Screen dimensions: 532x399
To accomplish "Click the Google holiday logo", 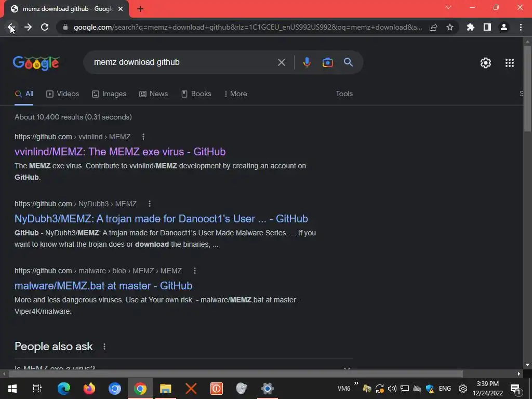I will (36, 63).
